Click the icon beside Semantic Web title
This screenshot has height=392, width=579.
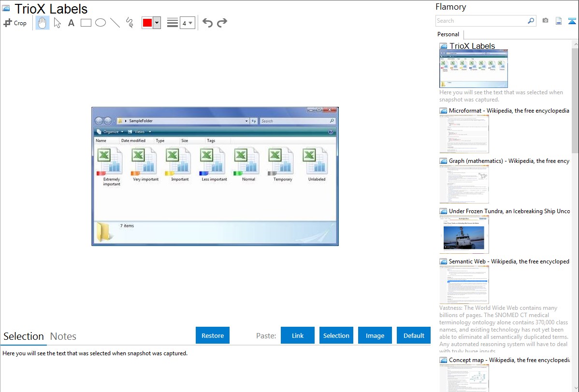pos(444,261)
